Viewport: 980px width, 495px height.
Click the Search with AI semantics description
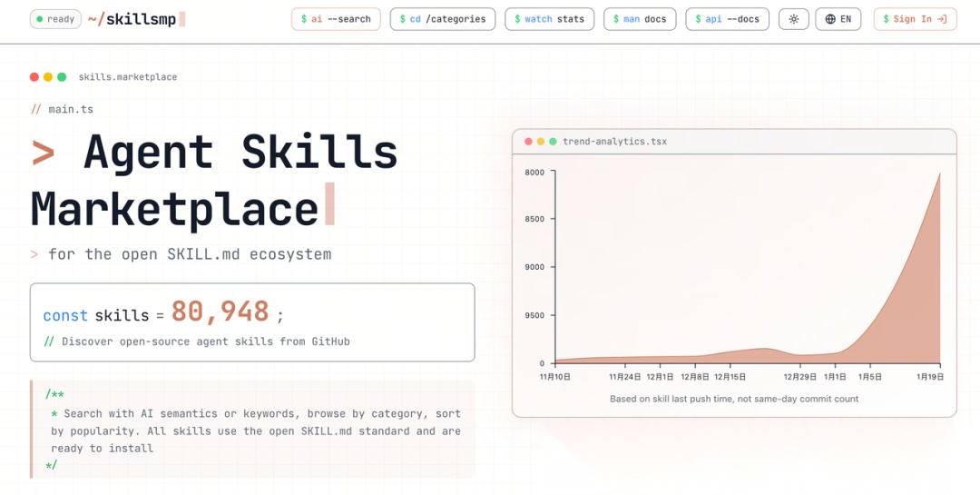point(256,431)
